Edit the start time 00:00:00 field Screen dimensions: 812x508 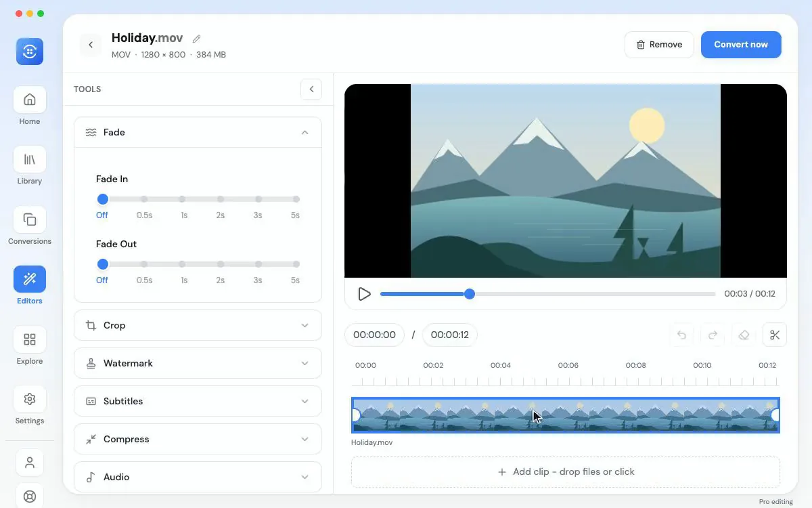pyautogui.click(x=374, y=335)
